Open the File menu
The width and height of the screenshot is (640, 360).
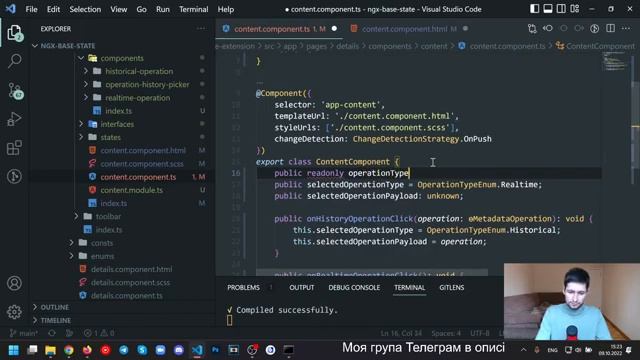tap(31, 9)
